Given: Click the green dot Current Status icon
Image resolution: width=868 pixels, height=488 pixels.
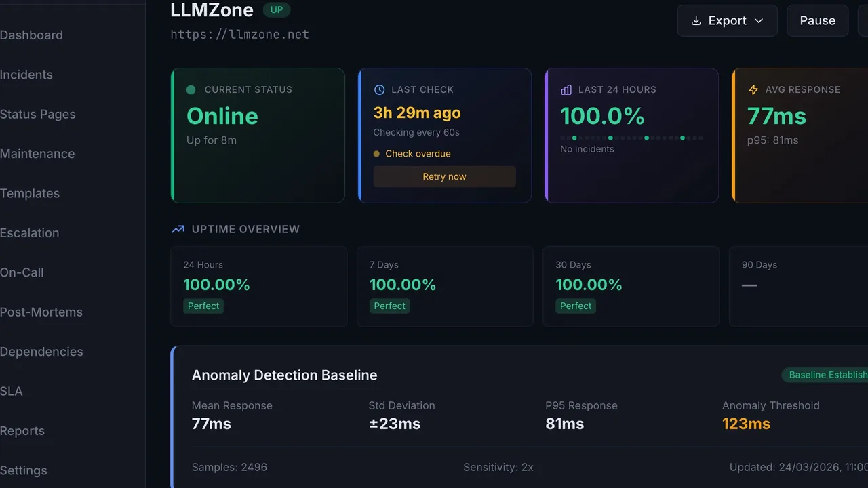Looking at the screenshot, I should tap(191, 89).
